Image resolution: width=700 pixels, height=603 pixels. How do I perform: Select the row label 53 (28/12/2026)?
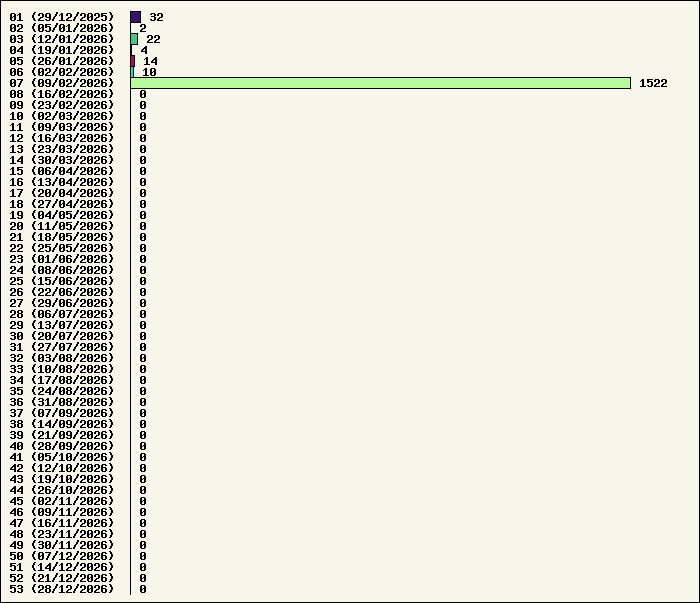pos(62,589)
